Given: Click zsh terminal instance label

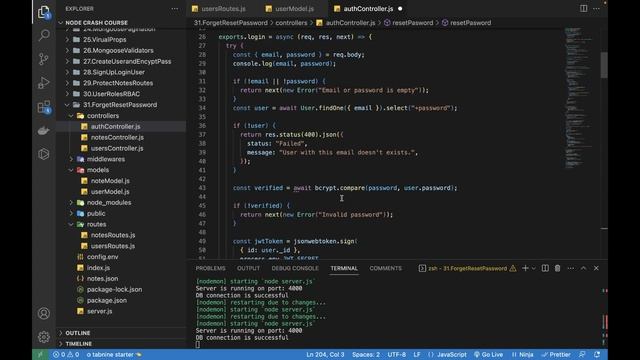Looking at the screenshot, I should point(467,268).
